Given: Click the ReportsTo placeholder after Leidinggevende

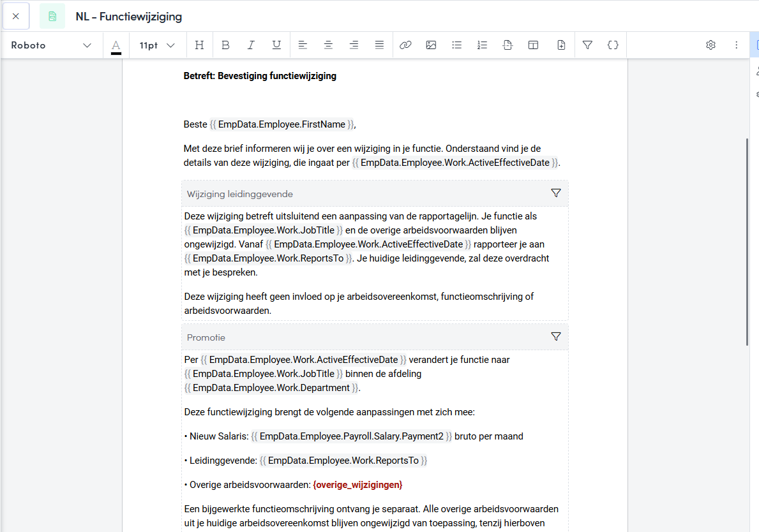Looking at the screenshot, I should [x=343, y=461].
